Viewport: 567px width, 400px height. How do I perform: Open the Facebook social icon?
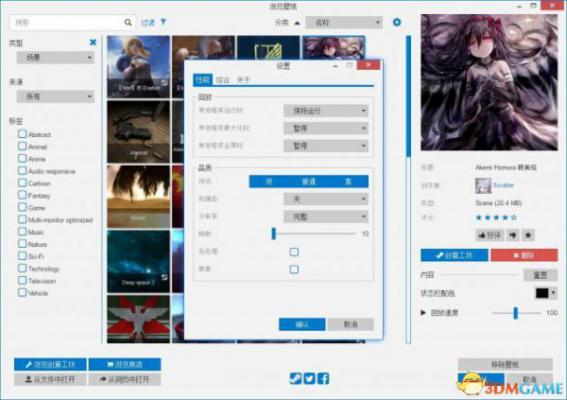pos(323,378)
